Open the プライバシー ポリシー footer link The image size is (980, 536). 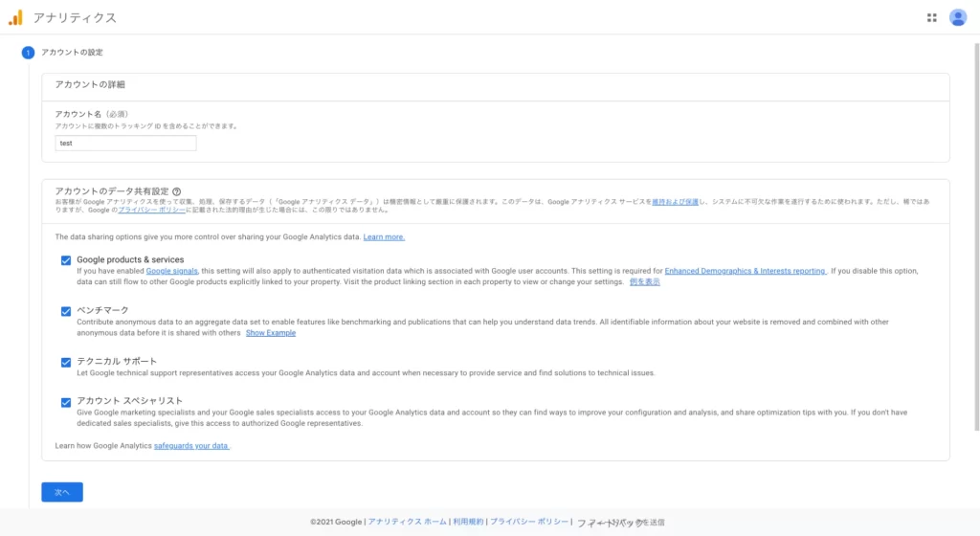(x=529, y=522)
